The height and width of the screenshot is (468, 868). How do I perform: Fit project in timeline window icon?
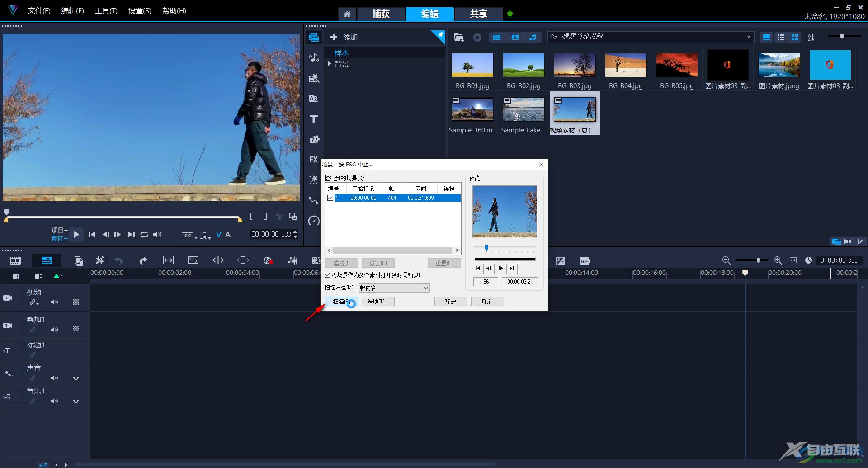click(793, 260)
